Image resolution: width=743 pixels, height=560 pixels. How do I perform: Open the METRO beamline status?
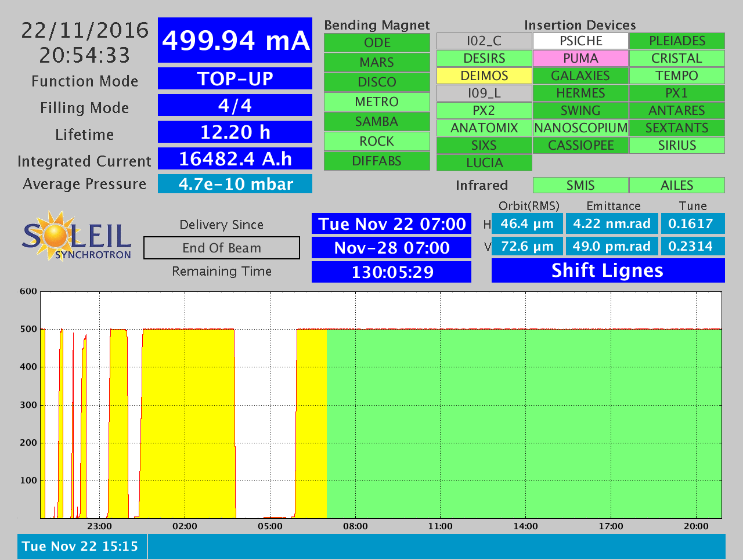tap(377, 102)
